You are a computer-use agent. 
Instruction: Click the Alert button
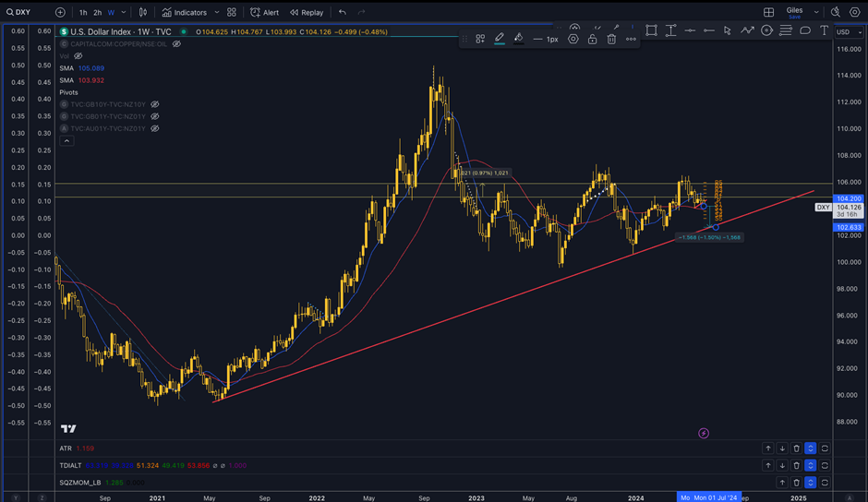click(265, 13)
